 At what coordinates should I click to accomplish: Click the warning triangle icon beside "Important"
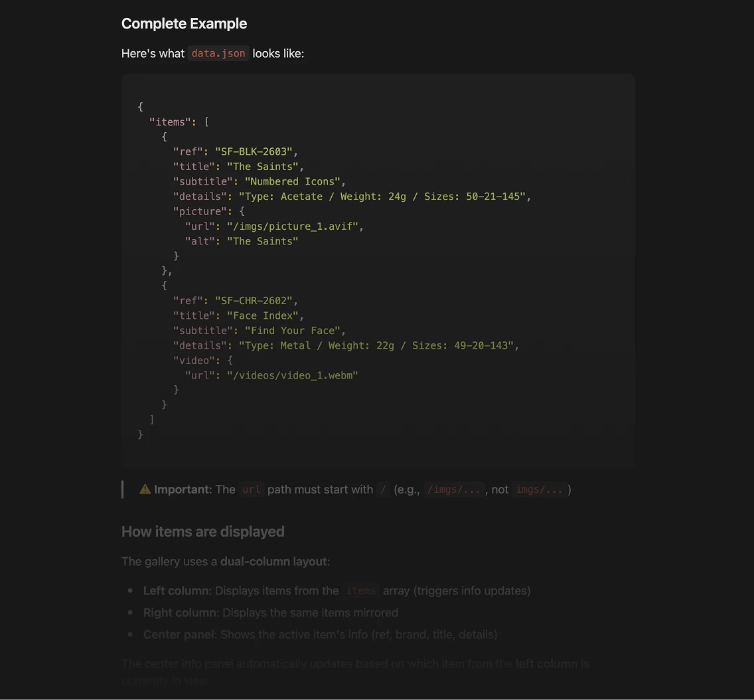[145, 489]
